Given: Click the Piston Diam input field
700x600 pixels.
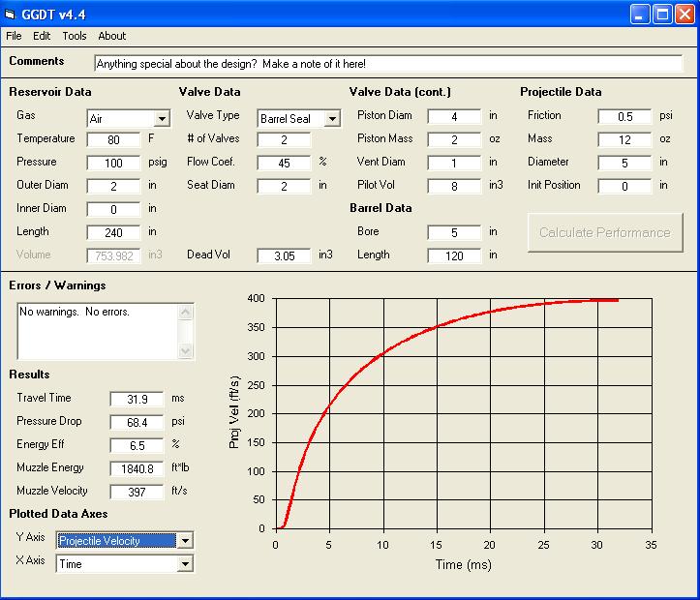Looking at the screenshot, I should (454, 116).
